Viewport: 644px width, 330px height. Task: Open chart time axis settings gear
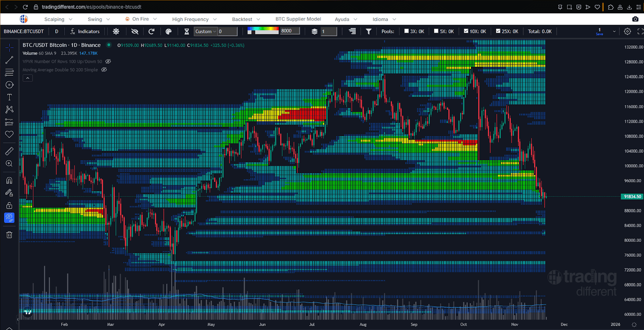(x=634, y=324)
